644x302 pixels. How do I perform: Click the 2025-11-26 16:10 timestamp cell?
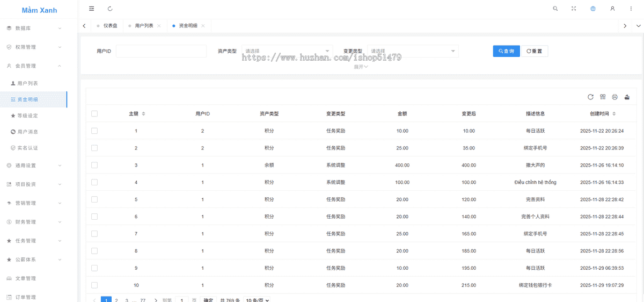pyautogui.click(x=602, y=165)
